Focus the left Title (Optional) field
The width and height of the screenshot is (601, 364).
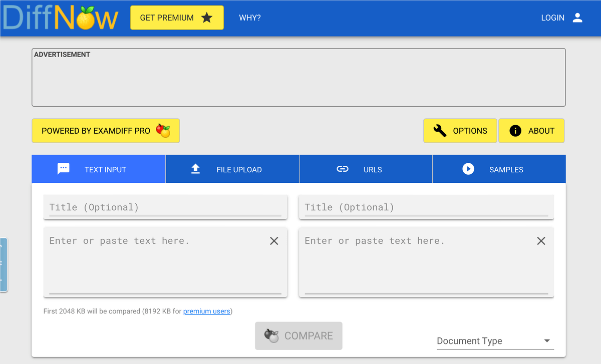coord(165,207)
